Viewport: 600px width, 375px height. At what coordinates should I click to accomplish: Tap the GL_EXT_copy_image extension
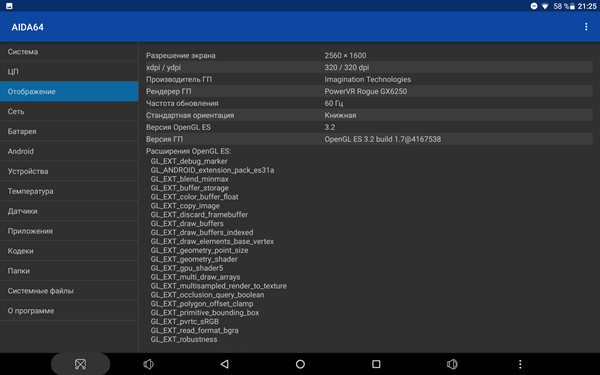coord(185,205)
